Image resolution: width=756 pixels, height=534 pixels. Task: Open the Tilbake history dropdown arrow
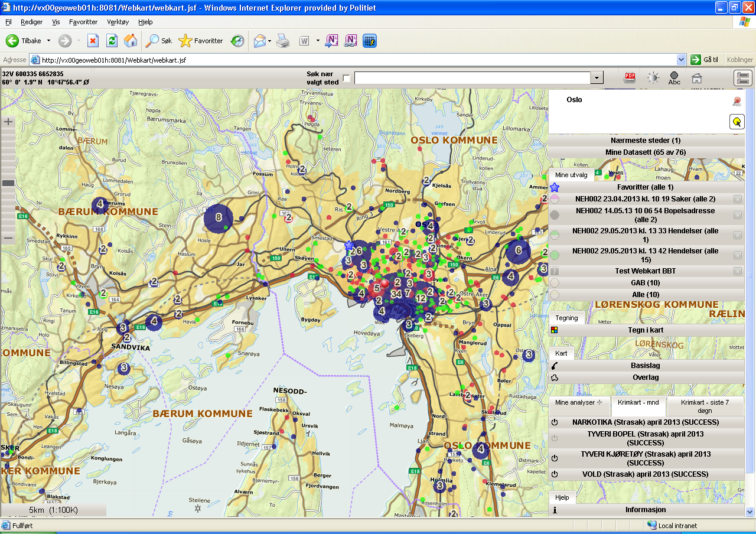(48, 41)
